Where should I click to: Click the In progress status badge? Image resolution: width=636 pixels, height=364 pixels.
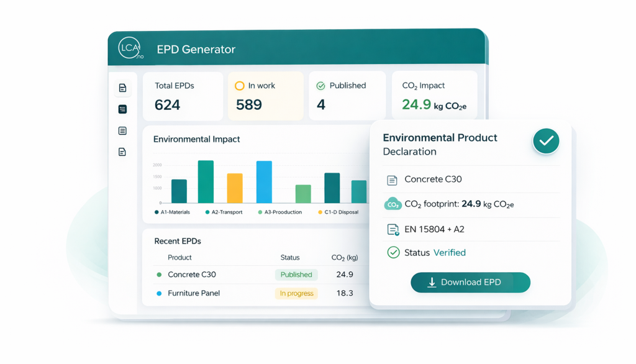click(296, 293)
